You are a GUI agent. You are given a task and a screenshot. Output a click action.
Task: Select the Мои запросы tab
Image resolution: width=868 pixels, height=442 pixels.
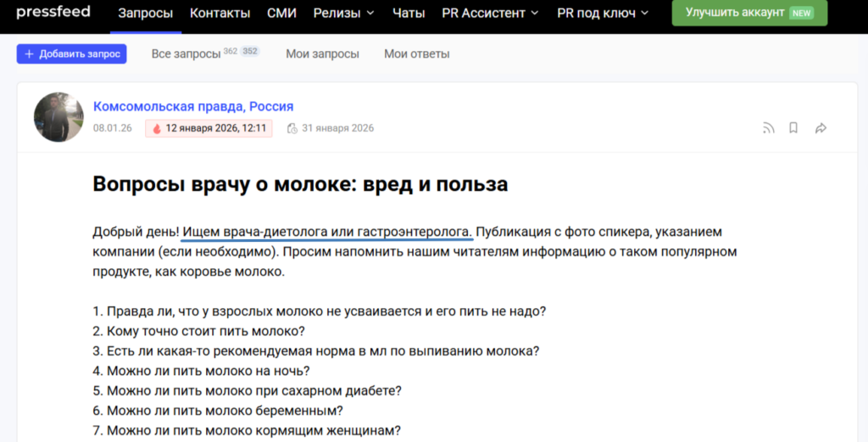tap(322, 53)
